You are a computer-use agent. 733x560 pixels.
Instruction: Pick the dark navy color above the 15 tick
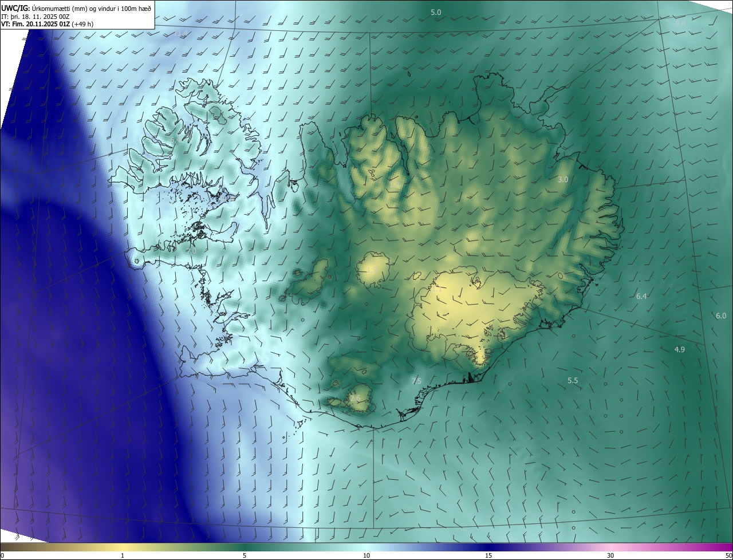point(488,547)
